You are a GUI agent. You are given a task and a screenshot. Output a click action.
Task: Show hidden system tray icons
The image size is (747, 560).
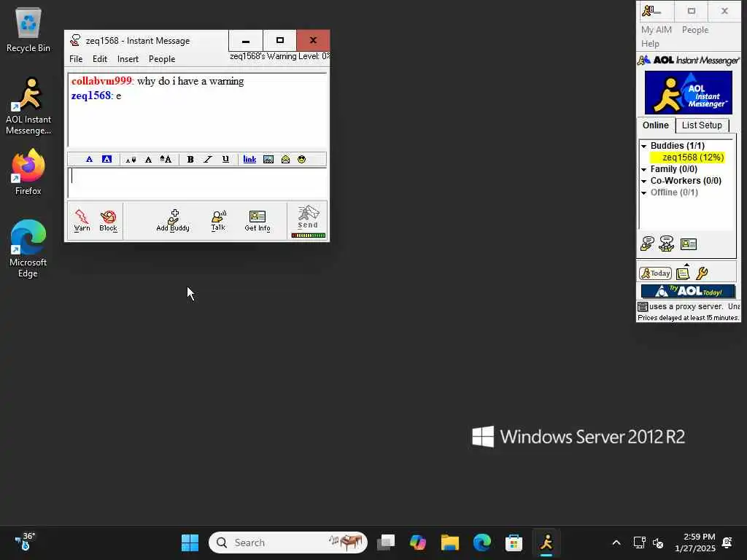click(616, 542)
